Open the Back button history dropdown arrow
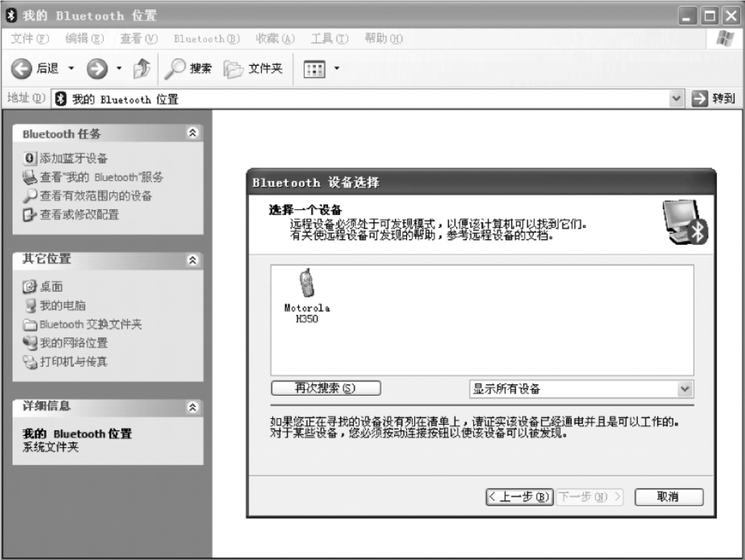745x560 pixels. 71,68
